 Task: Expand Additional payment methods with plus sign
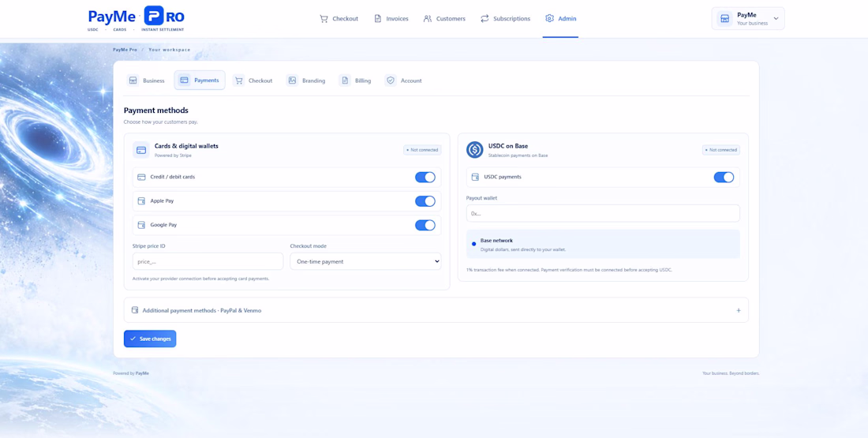pos(739,311)
